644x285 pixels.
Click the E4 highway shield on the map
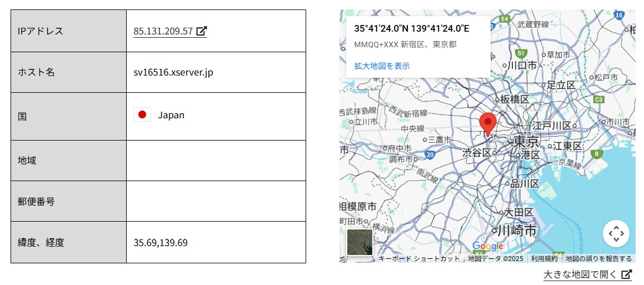coord(504,19)
